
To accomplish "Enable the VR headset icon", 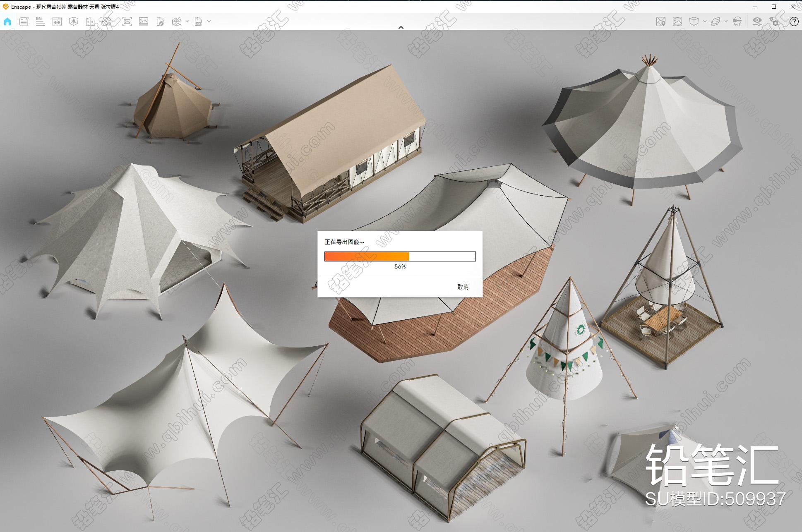I will (x=737, y=22).
